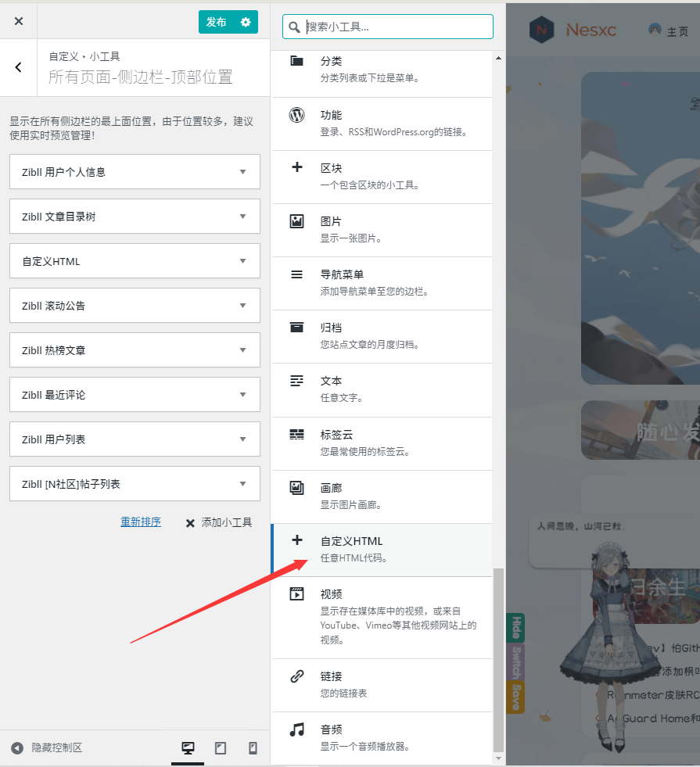This screenshot has width=700, height=767.
Task: Click the 重新排序 link
Action: 141,522
